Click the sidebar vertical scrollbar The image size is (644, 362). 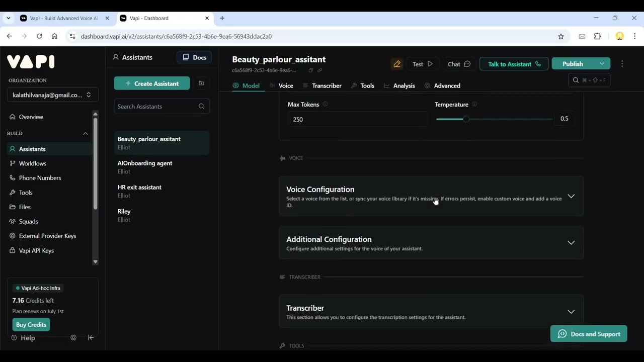[x=95, y=163]
